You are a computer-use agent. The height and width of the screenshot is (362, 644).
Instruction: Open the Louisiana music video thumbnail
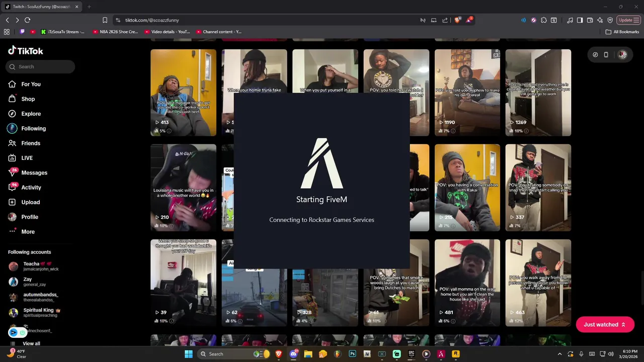pos(183,188)
